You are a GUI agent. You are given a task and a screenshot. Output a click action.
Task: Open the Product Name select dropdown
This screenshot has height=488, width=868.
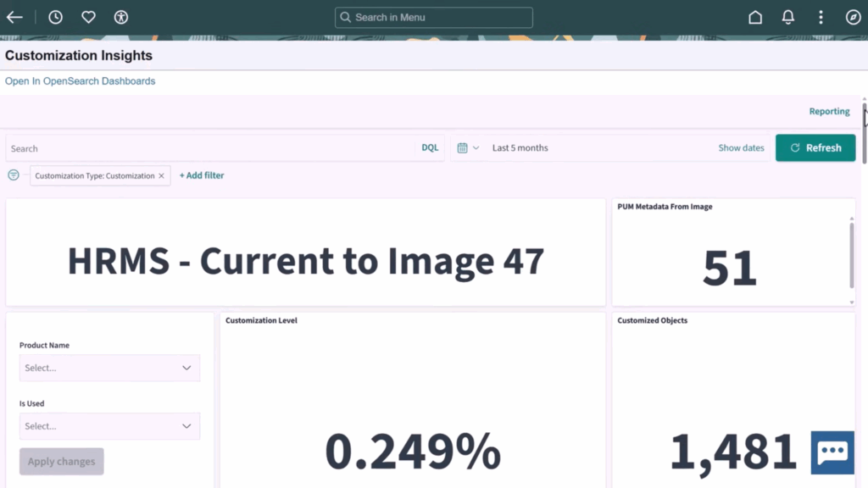point(109,368)
